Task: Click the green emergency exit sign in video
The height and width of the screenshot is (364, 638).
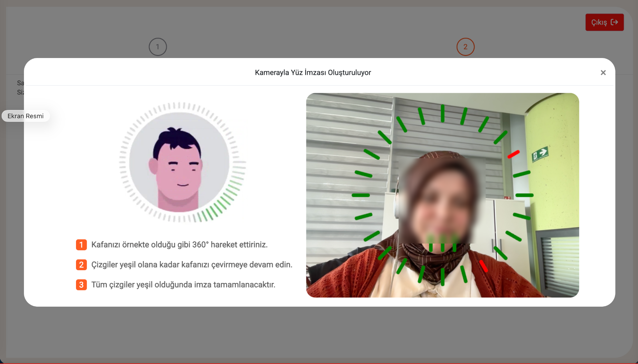Action: pyautogui.click(x=540, y=154)
